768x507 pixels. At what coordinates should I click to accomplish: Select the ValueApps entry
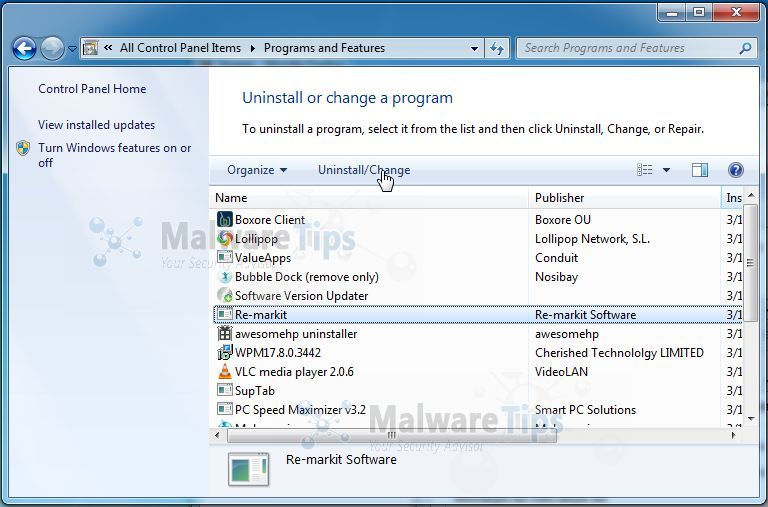coord(263,258)
